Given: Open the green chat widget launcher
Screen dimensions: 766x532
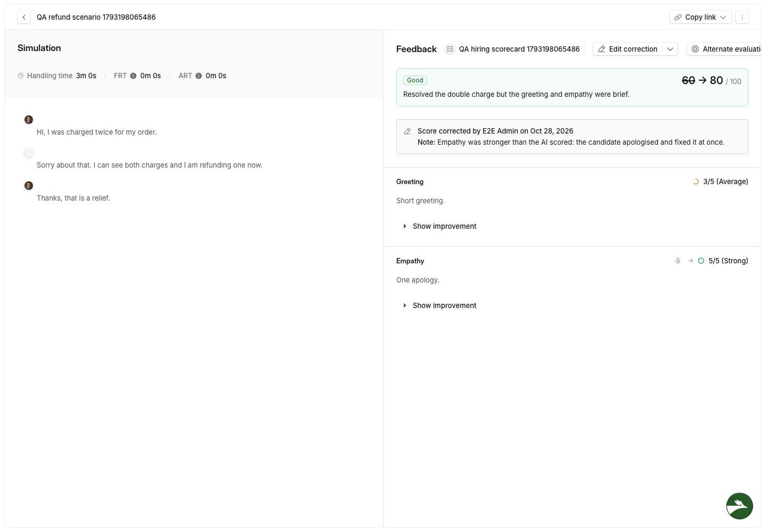Looking at the screenshot, I should (x=739, y=506).
